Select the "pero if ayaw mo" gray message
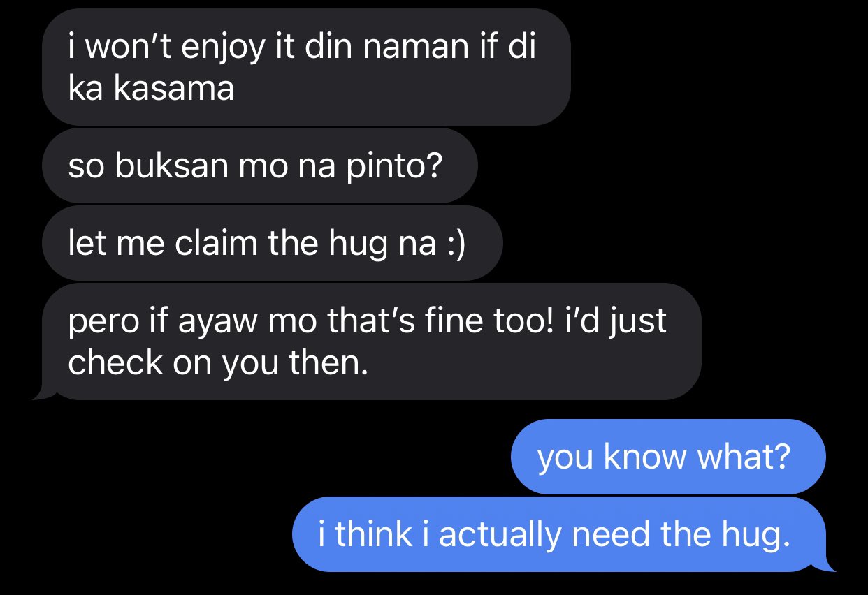 coord(371,341)
